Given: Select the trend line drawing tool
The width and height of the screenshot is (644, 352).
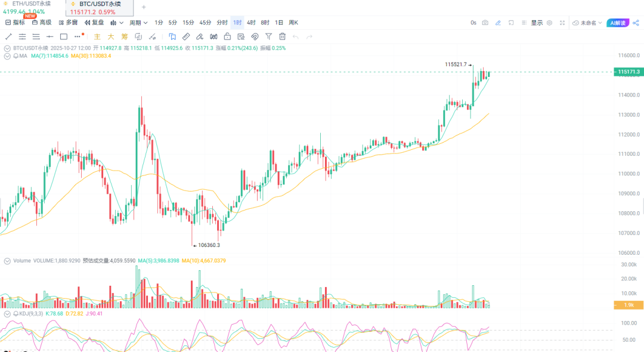Looking at the screenshot, I should [x=8, y=36].
